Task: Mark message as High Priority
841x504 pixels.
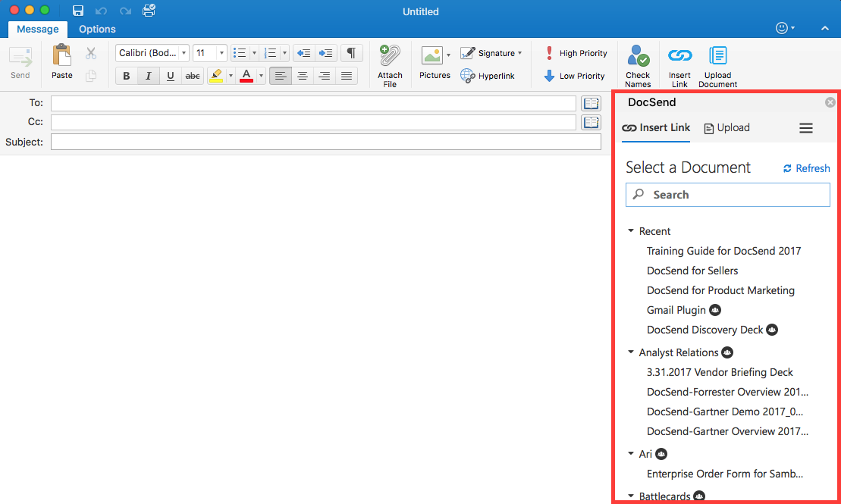Action: click(576, 53)
